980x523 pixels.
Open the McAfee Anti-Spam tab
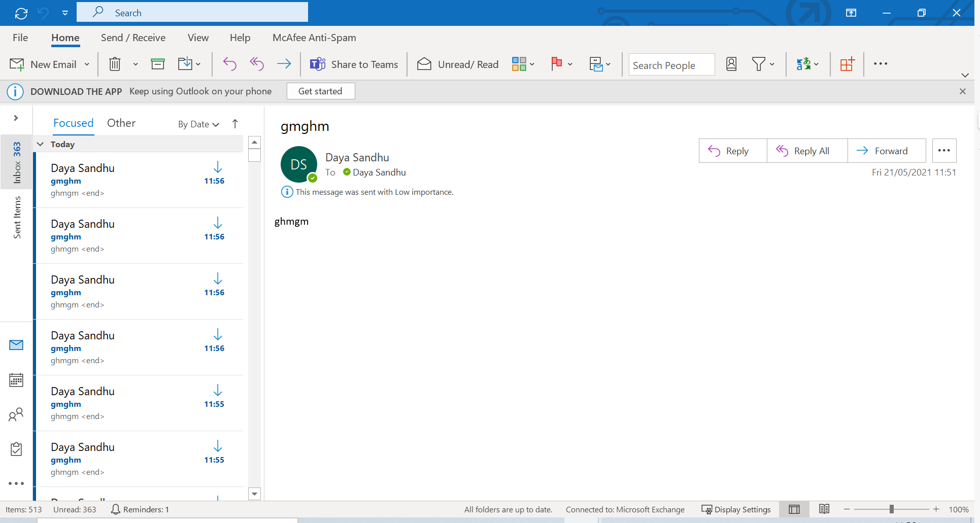point(314,38)
